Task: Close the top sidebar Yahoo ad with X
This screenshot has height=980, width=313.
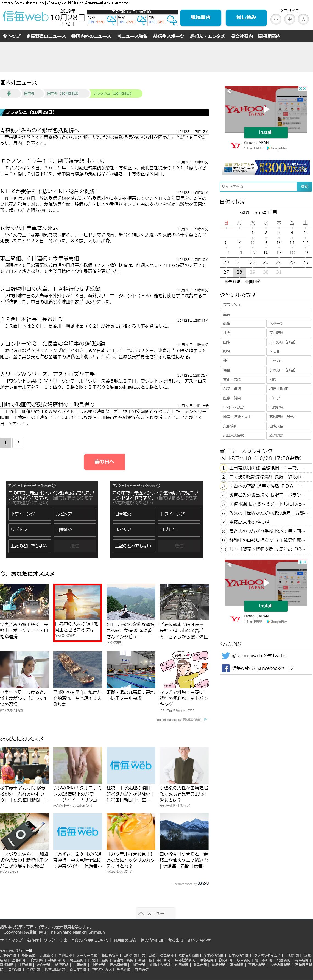Action: point(305,88)
